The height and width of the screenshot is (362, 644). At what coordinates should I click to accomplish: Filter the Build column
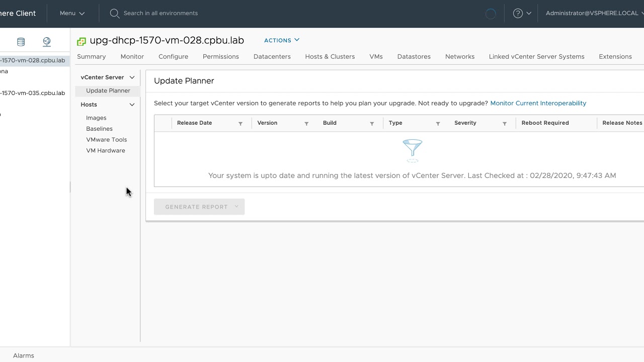click(372, 123)
